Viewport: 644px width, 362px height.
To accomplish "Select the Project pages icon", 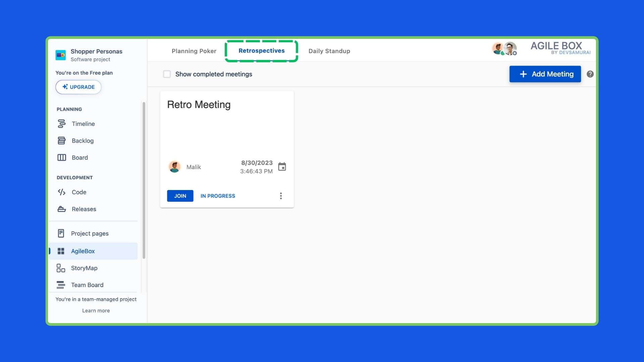I will (61, 233).
